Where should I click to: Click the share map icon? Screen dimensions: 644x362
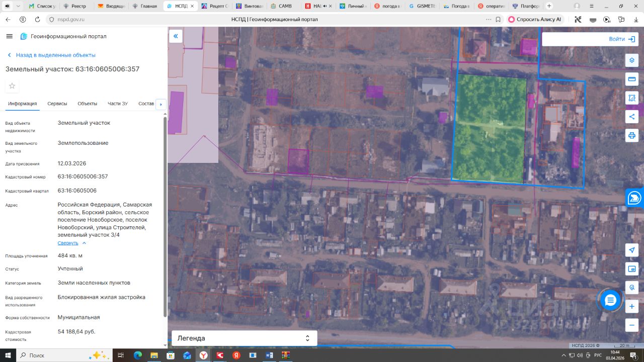pos(632,117)
